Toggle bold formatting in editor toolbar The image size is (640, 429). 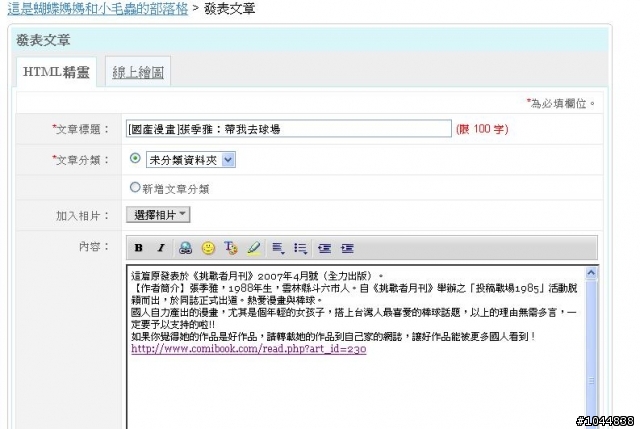tap(139, 248)
